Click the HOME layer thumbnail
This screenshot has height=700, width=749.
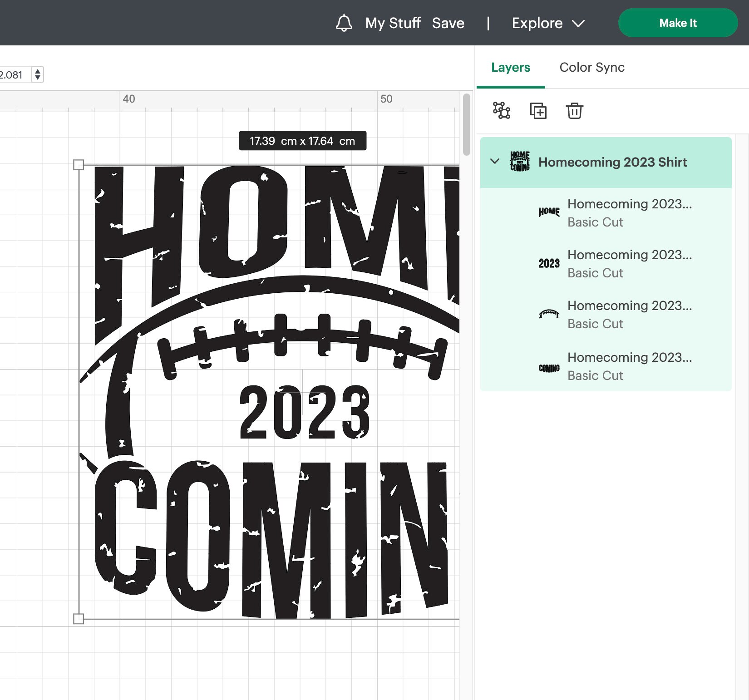point(549,211)
